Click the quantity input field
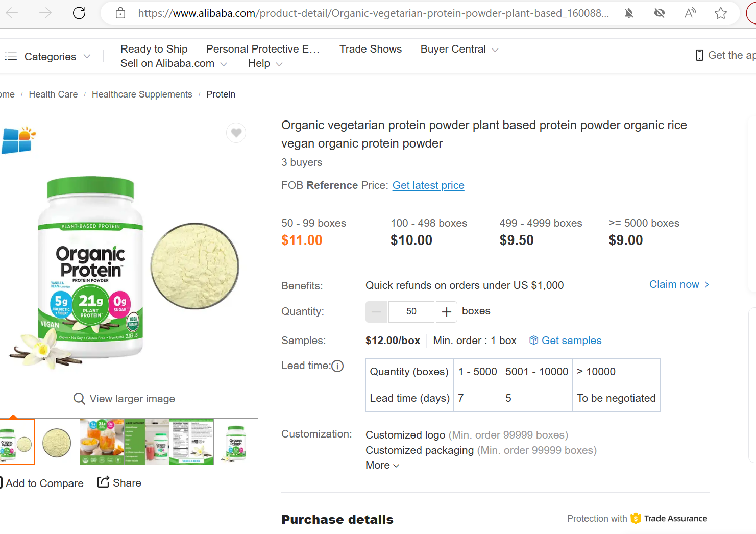 [411, 312]
